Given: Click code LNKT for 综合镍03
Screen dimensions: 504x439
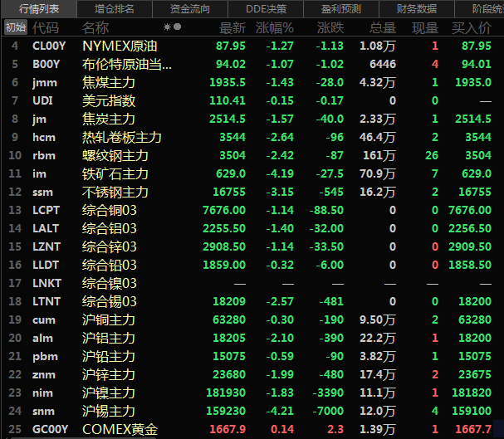Looking at the screenshot, I should tap(46, 283).
